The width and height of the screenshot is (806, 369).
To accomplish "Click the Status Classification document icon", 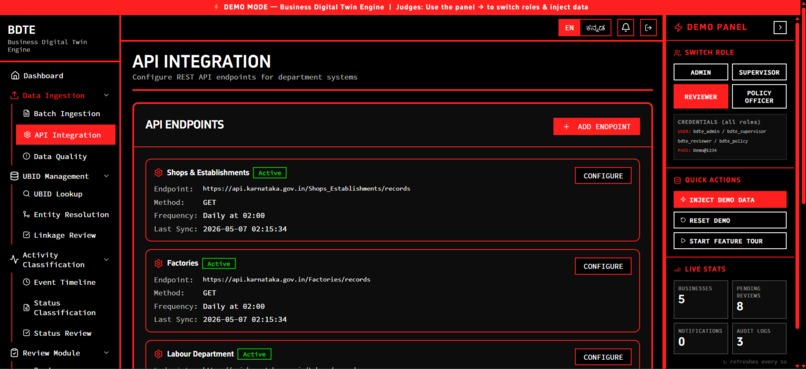I will click(x=27, y=308).
